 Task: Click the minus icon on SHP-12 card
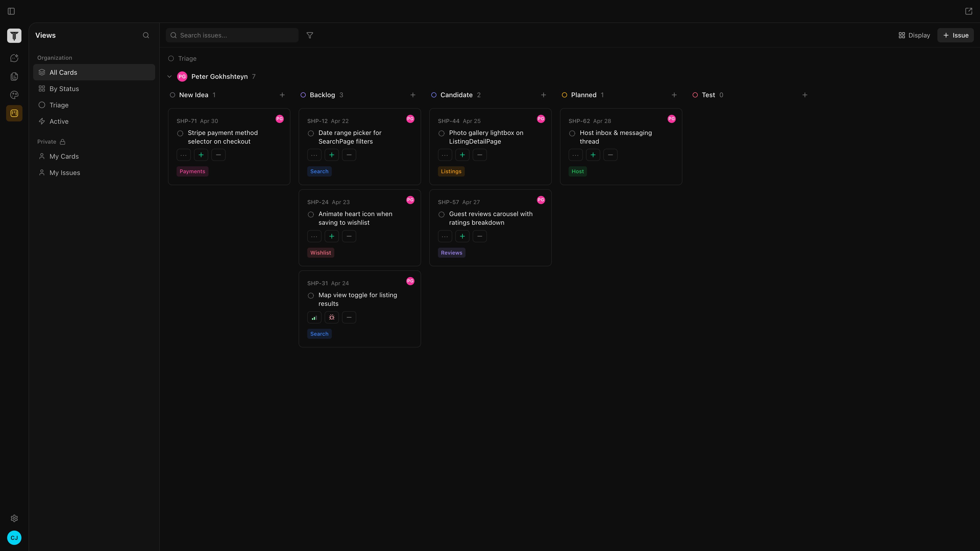coord(349,155)
